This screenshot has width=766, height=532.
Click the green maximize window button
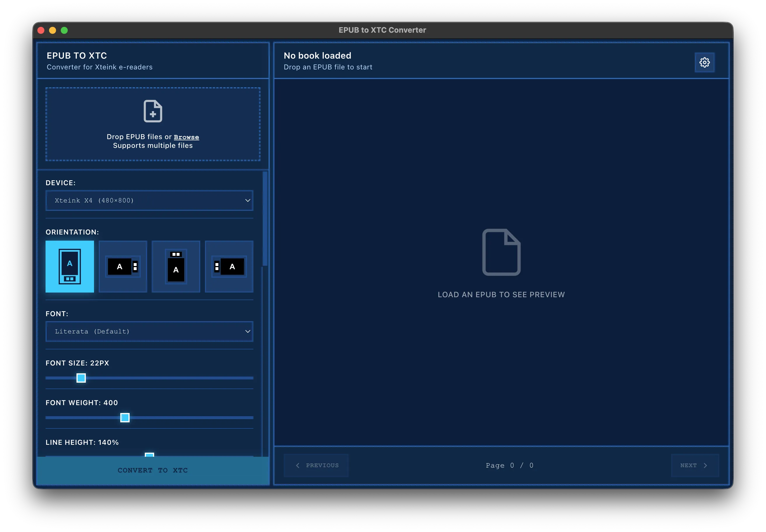[x=65, y=30]
